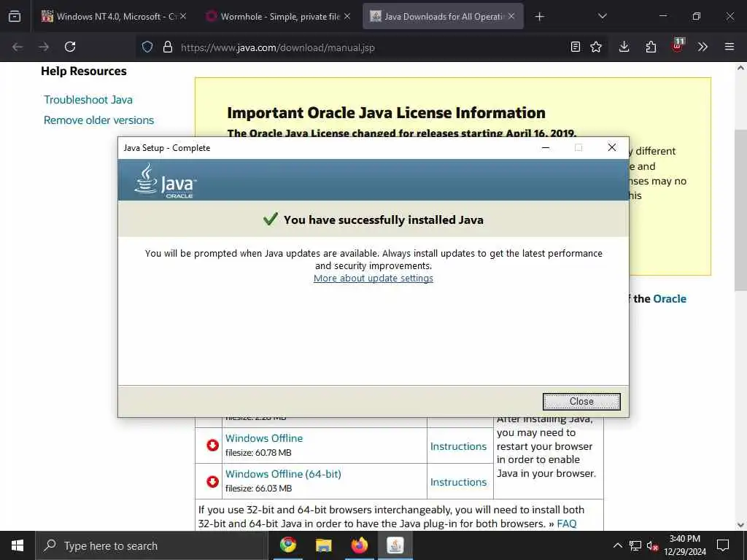The height and width of the screenshot is (560, 747).
Task: Open Chrome from the taskbar
Action: 287,545
